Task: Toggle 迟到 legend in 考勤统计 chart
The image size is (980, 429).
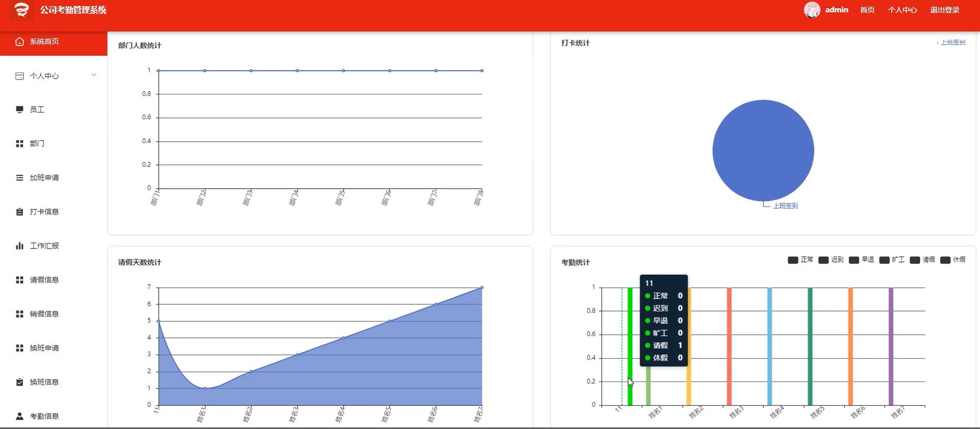Action: tap(831, 260)
